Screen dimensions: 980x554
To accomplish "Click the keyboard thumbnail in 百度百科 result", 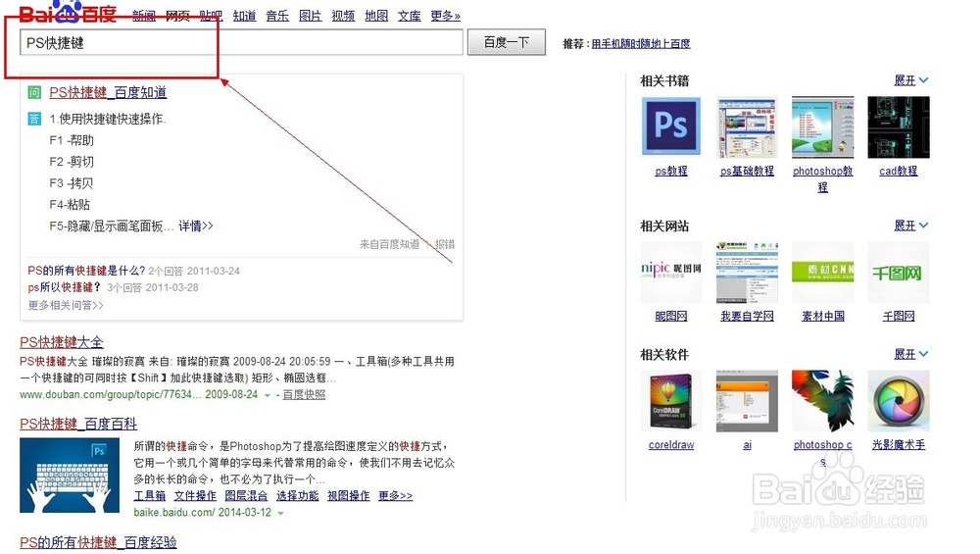I will [70, 476].
